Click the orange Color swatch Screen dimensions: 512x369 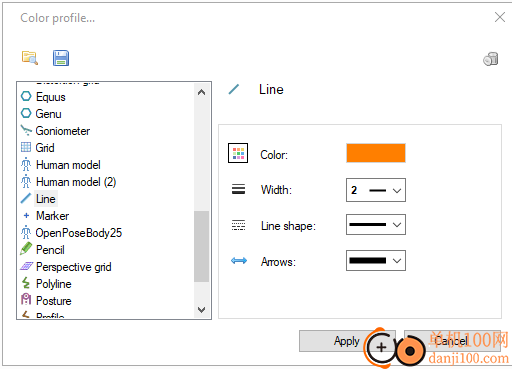click(x=376, y=153)
